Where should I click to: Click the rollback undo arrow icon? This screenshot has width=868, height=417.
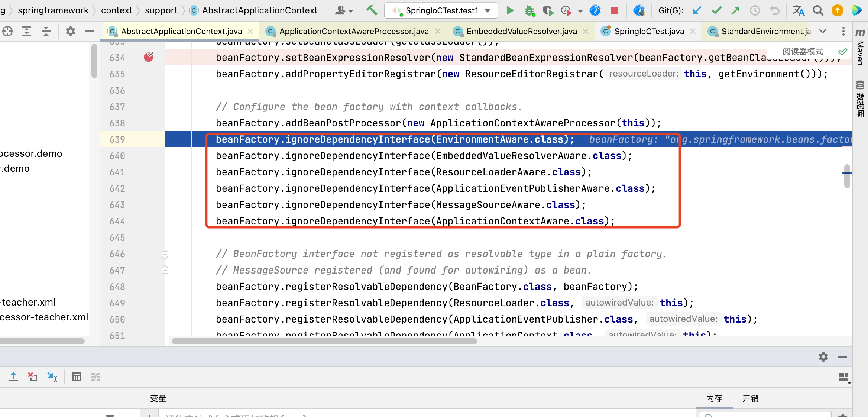(774, 10)
